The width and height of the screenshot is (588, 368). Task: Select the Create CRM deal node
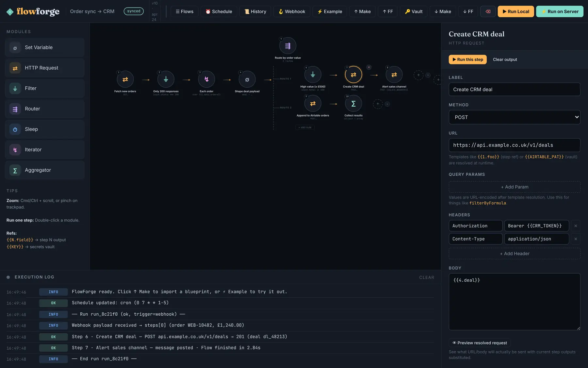pyautogui.click(x=353, y=75)
